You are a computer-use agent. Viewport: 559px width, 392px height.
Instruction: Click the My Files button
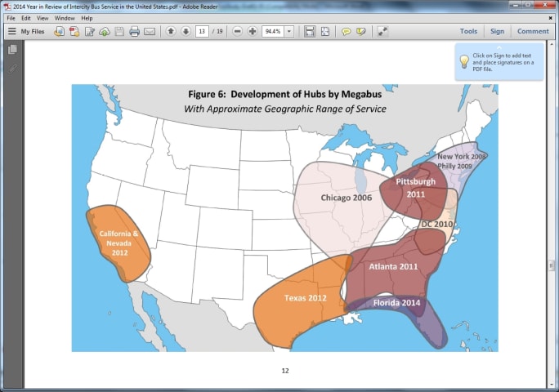[26, 32]
